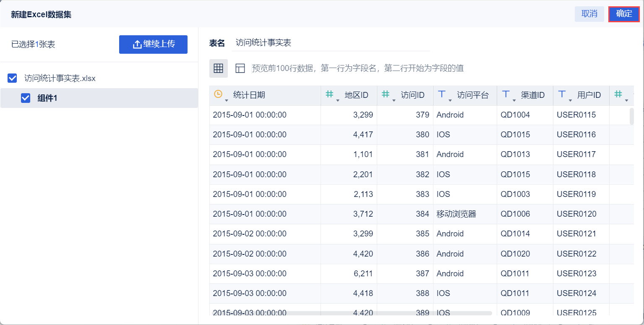The width and height of the screenshot is (644, 325).
Task: Click the text type icon for 访问平台
Action: (x=442, y=94)
